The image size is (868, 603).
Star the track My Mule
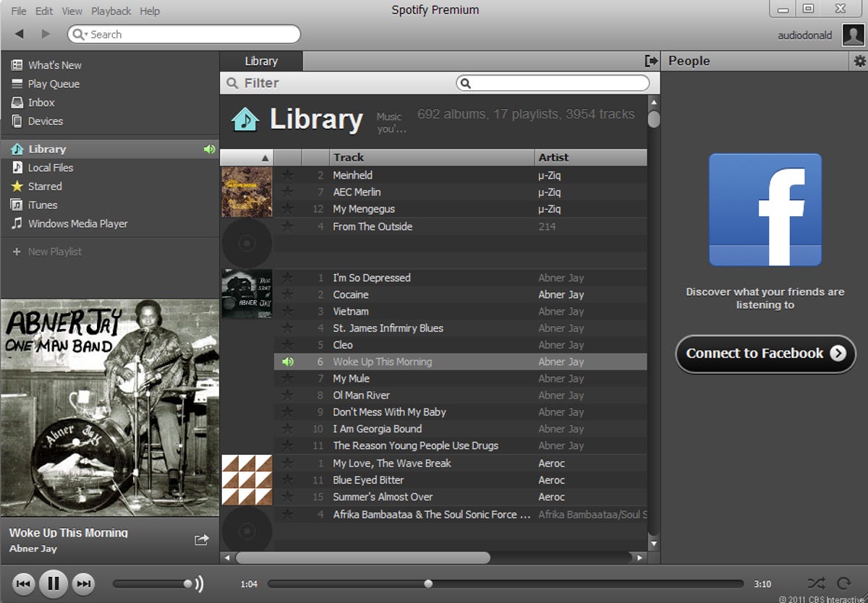click(x=288, y=378)
